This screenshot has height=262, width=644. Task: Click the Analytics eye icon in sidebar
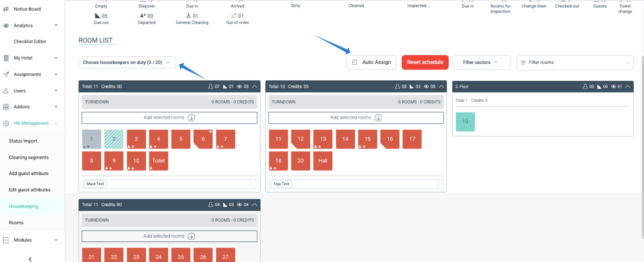[6, 25]
